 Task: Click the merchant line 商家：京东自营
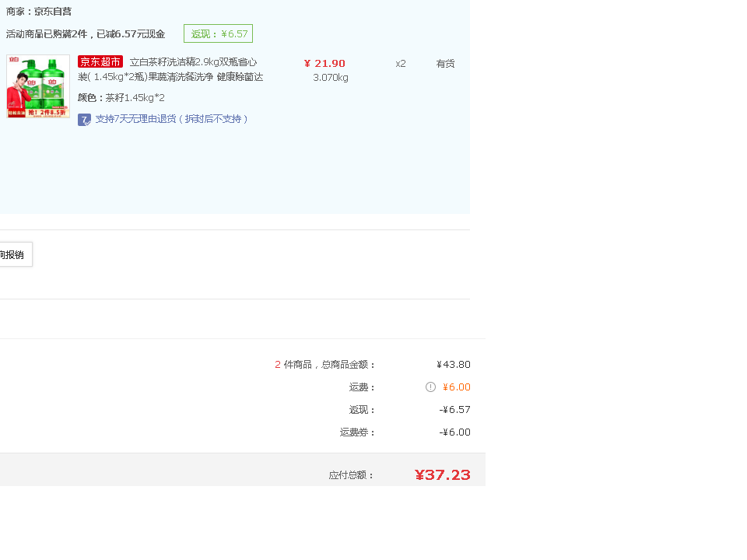tap(39, 12)
